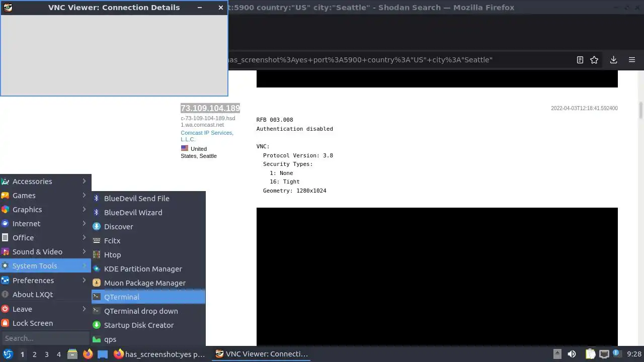The height and width of the screenshot is (362, 644).
Task: Open qps process manager entry
Action: 148,339
